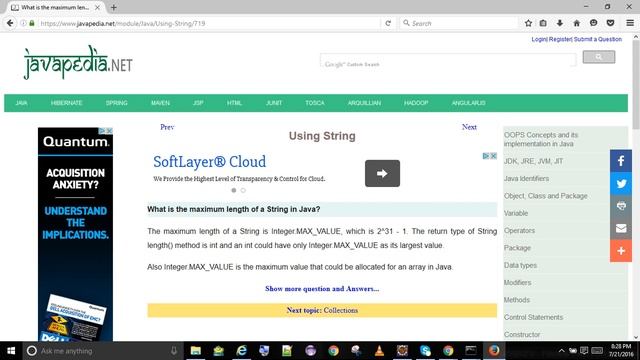Open a new tab with the plus button
The image size is (640, 360).
click(x=113, y=7)
